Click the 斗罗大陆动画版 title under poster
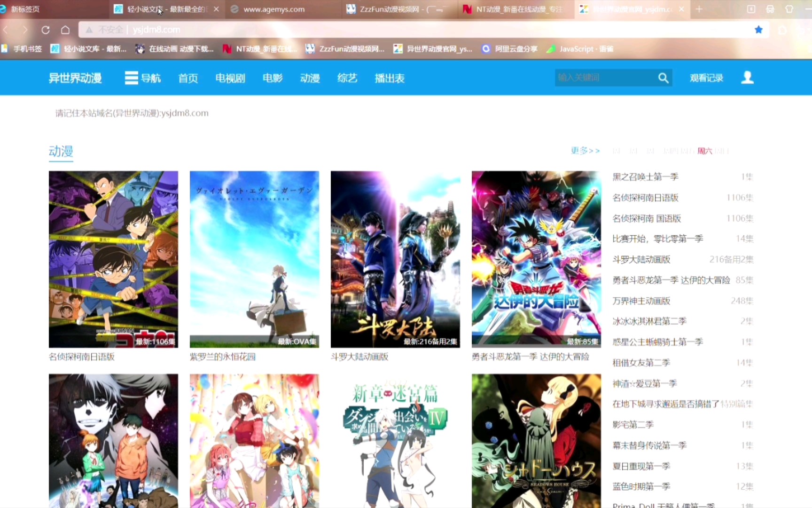 (359, 357)
